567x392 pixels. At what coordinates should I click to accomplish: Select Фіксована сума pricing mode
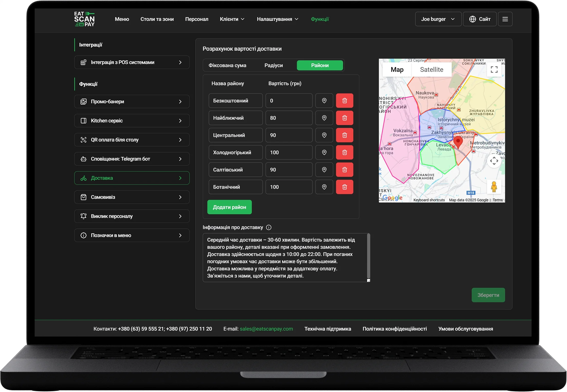click(x=227, y=65)
